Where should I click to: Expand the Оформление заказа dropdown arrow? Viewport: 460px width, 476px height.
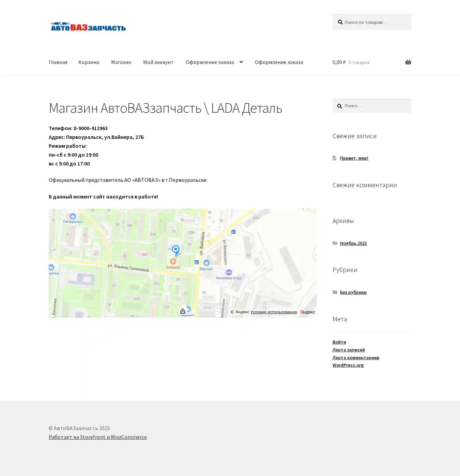click(x=241, y=62)
